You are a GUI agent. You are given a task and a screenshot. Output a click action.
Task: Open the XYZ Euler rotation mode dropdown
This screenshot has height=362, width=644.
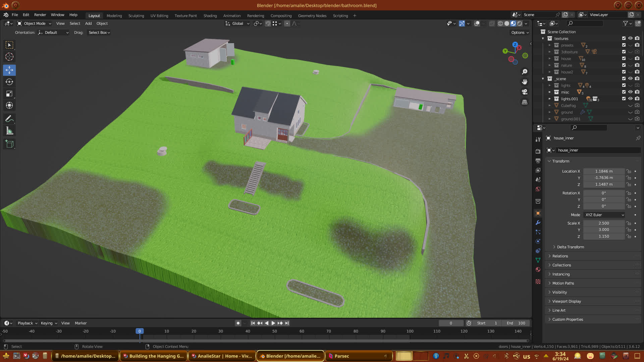point(604,215)
